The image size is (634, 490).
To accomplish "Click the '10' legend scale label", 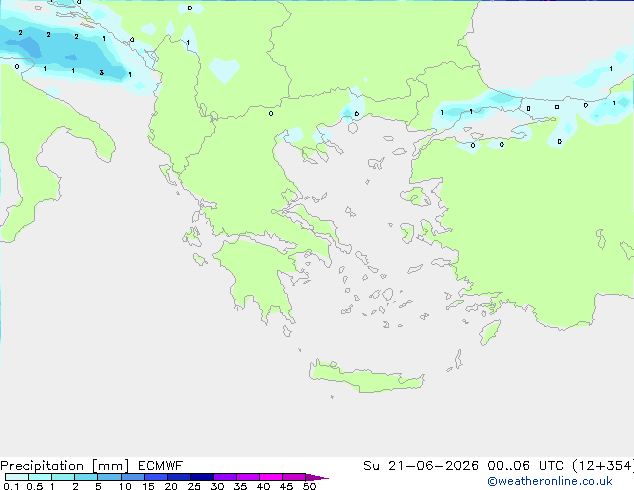I will tap(125, 486).
